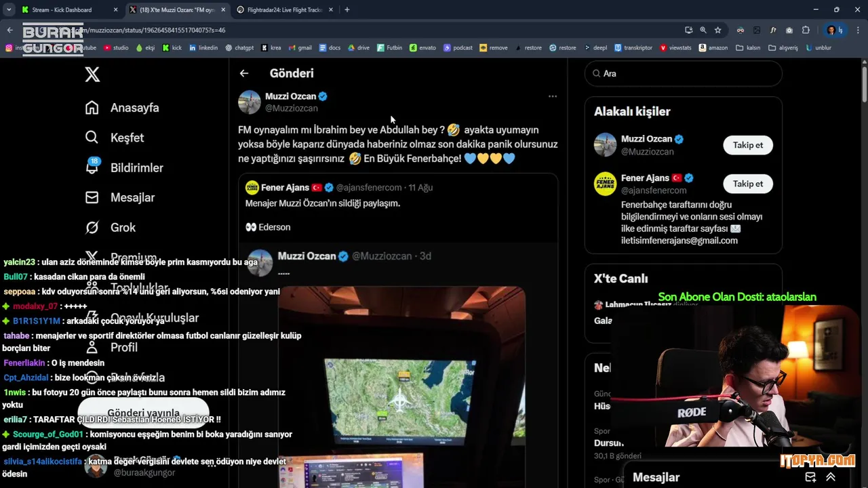868x488 pixels.
Task: Open the gmail bookmark
Action: [300, 47]
